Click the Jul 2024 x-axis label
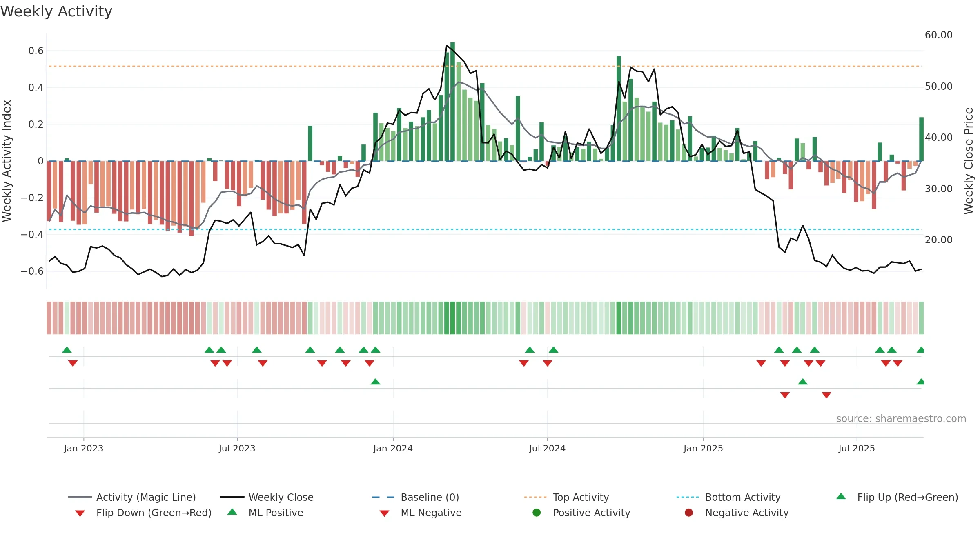The width and height of the screenshot is (980, 551). coord(548,448)
